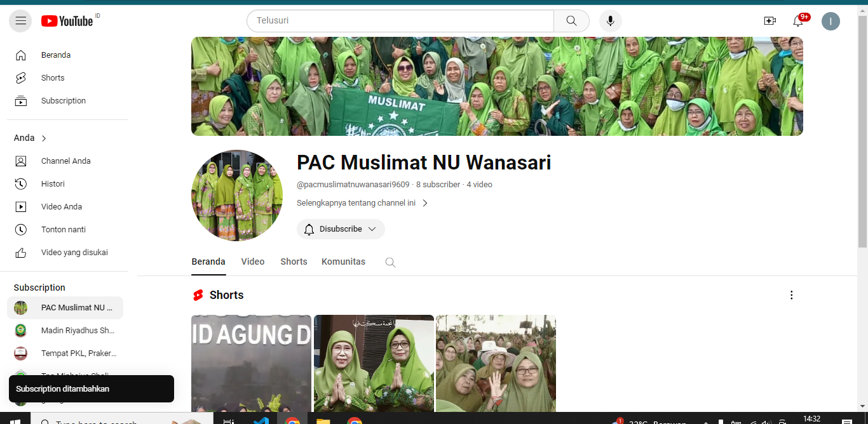Click Tempat PKL subscription avatar
The height and width of the screenshot is (424, 868).
[x=21, y=354]
